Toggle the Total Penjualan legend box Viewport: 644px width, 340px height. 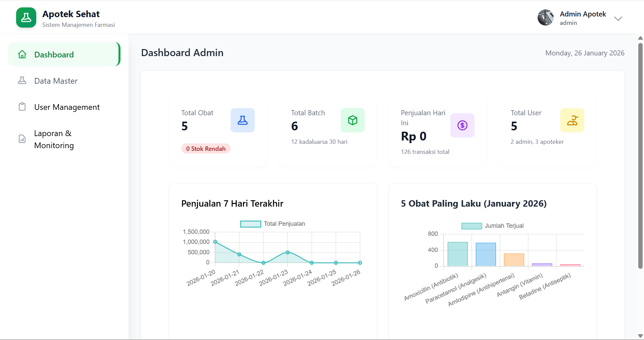(250, 224)
